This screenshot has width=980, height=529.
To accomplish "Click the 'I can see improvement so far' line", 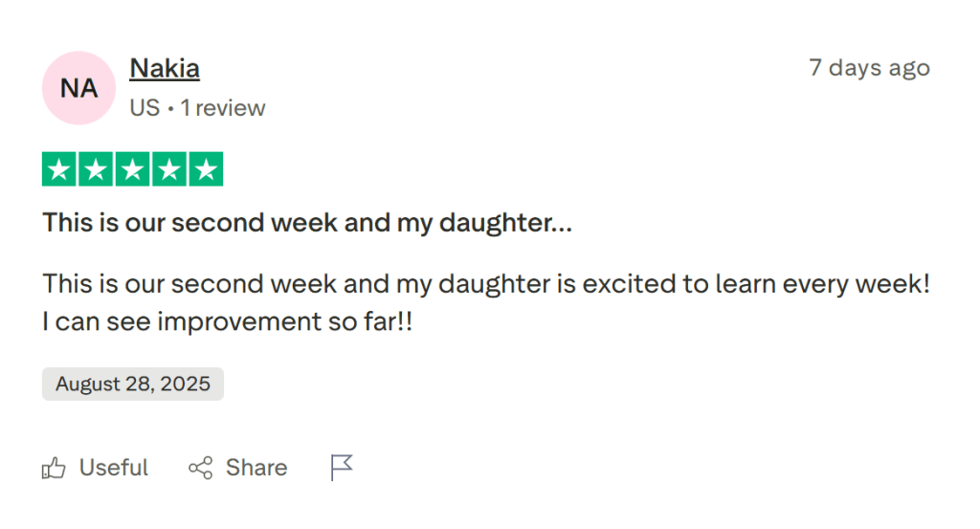I will tap(227, 322).
